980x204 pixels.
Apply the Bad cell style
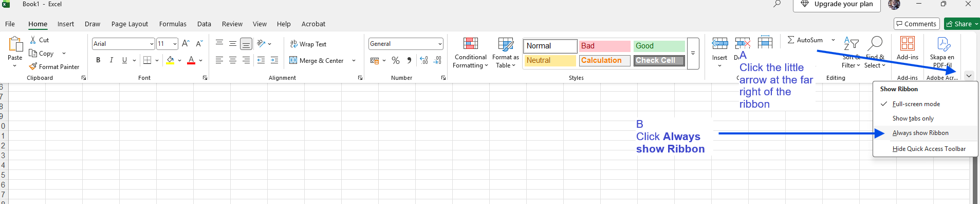605,46
